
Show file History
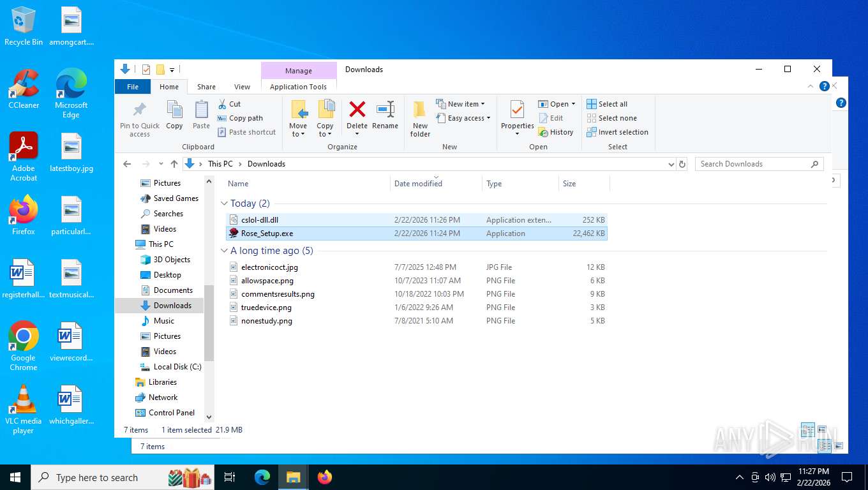tap(556, 132)
